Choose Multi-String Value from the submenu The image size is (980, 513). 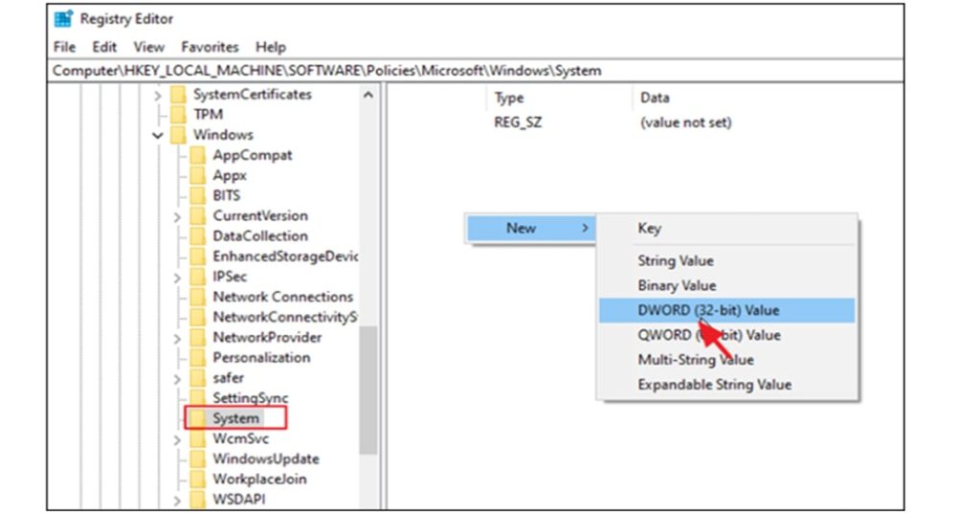click(727, 360)
